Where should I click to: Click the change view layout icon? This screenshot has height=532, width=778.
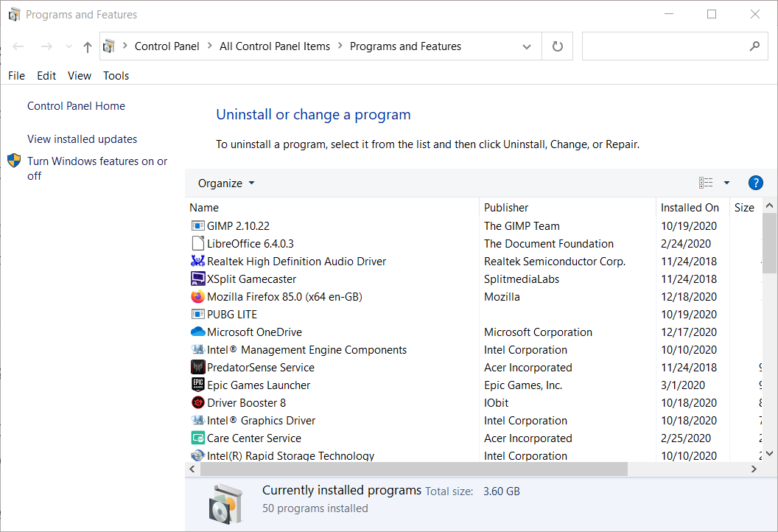pyautogui.click(x=706, y=183)
